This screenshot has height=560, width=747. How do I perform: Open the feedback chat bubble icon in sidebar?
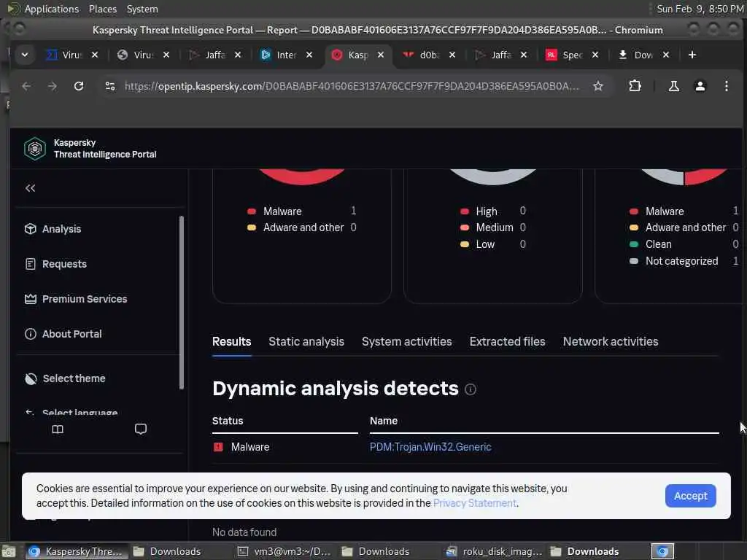pos(141,429)
